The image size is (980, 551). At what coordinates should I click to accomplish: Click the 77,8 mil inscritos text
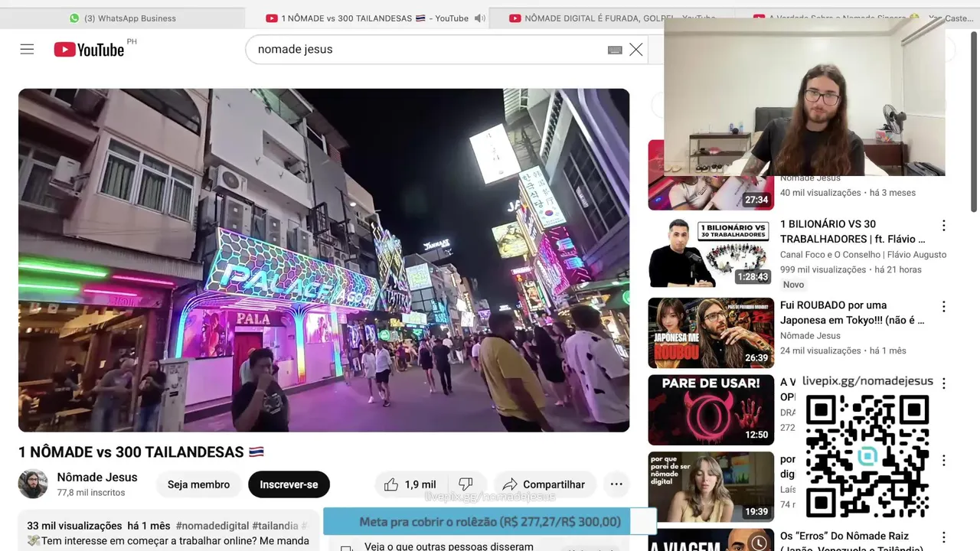pyautogui.click(x=91, y=493)
